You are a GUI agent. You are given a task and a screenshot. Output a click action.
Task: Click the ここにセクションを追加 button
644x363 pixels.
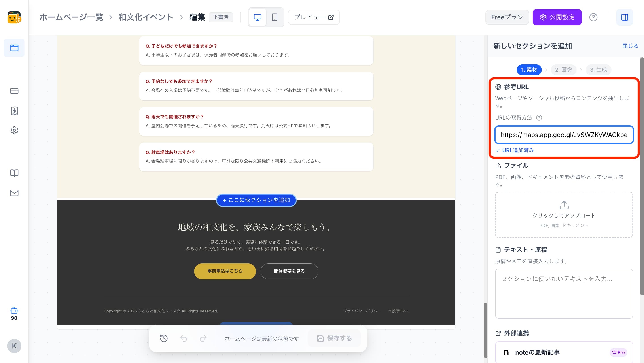256,200
